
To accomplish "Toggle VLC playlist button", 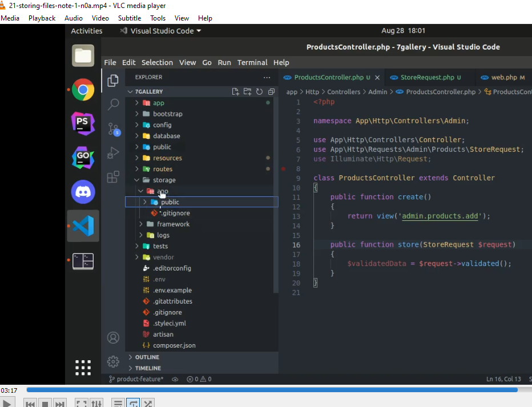I will (118, 404).
